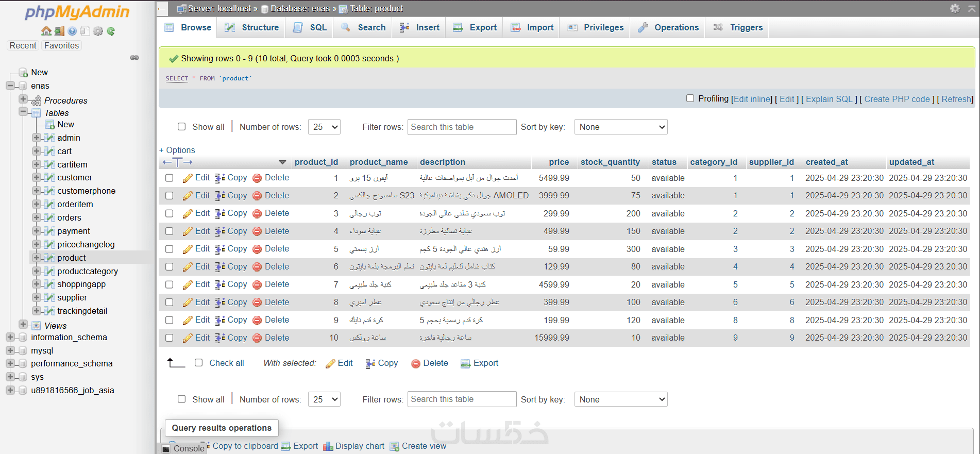The image size is (980, 454).
Task: Select row checkbox for product_id 6
Action: [x=169, y=267]
